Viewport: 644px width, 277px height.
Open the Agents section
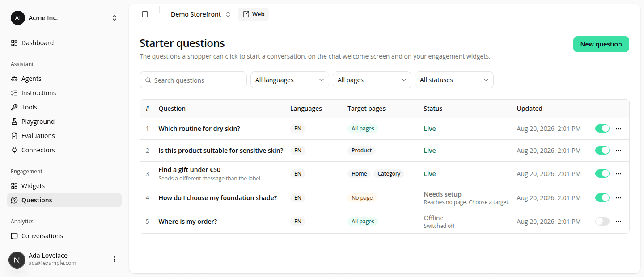(64, 79)
